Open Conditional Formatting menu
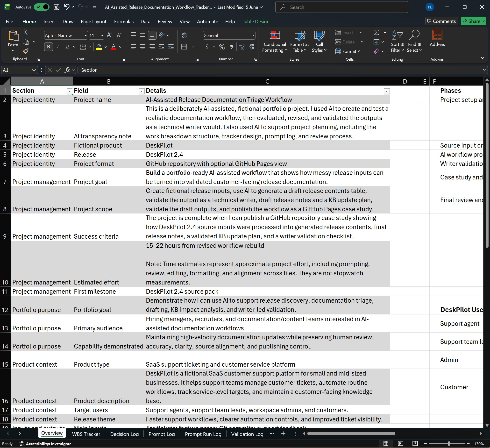This screenshot has width=490, height=448. pos(275,41)
